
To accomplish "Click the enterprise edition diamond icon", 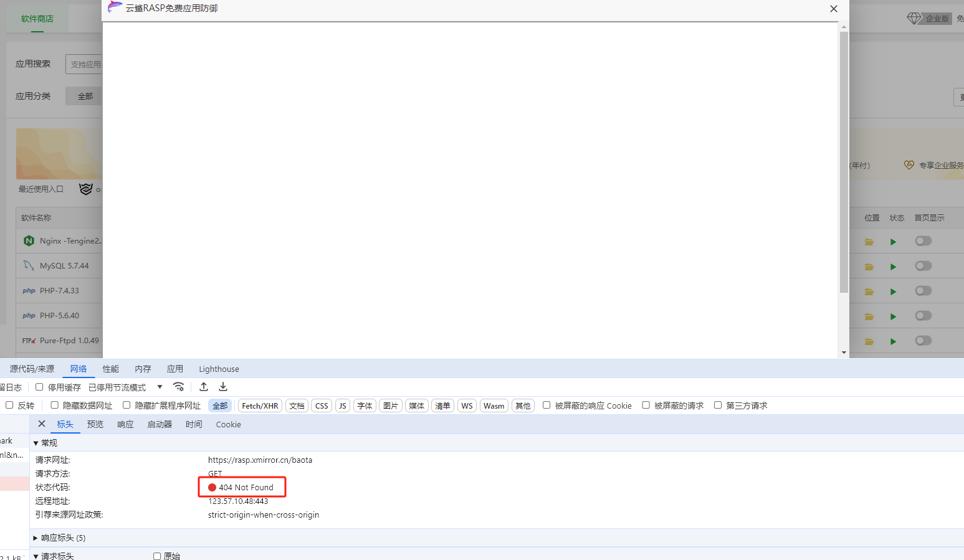I will click(914, 18).
